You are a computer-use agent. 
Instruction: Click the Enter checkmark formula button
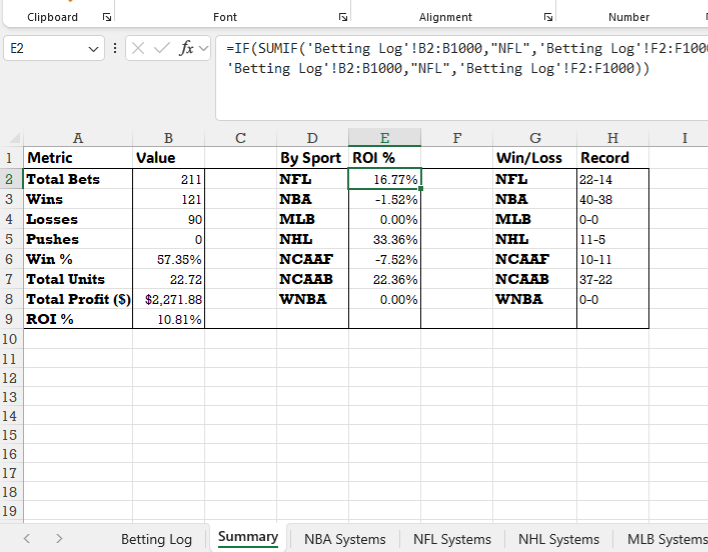tap(162, 48)
